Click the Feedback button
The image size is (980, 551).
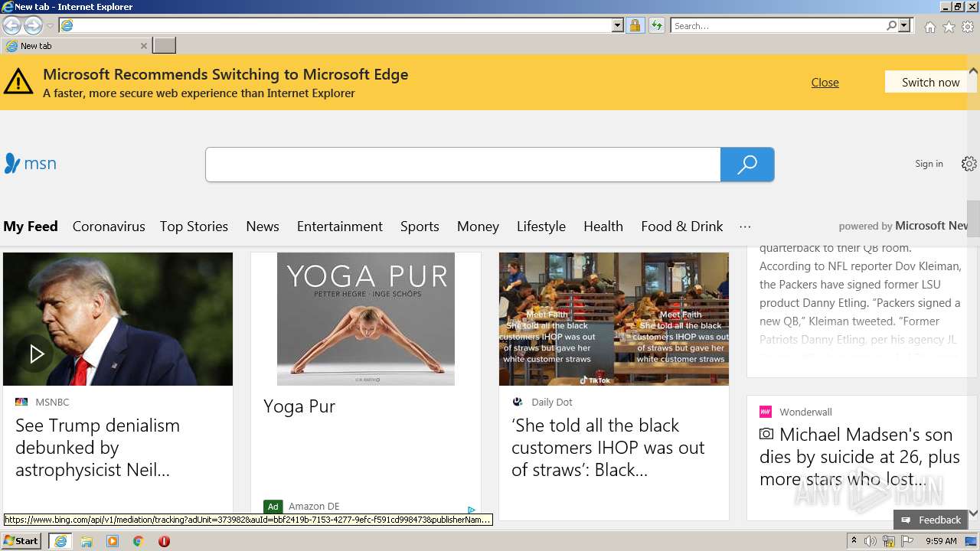pyautogui.click(x=931, y=520)
